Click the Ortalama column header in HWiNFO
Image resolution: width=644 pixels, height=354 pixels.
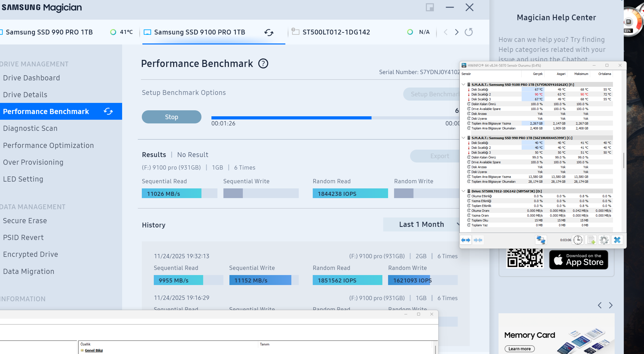pos(601,74)
